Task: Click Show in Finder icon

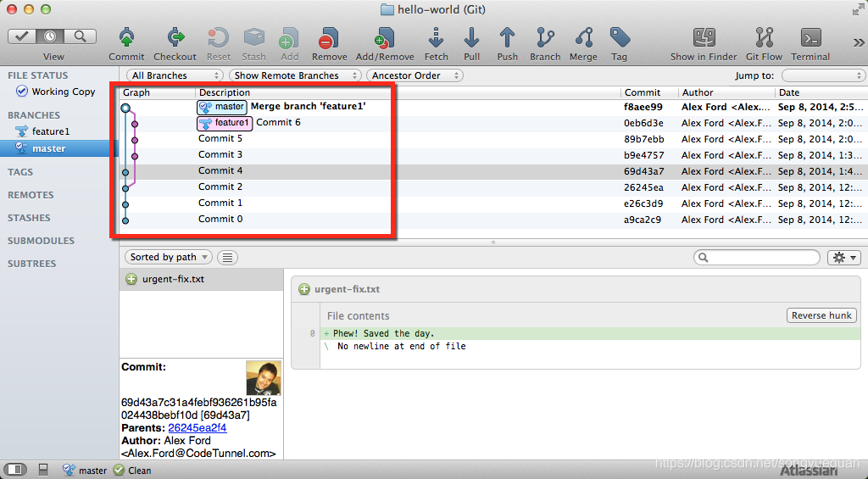Action: coord(704,37)
